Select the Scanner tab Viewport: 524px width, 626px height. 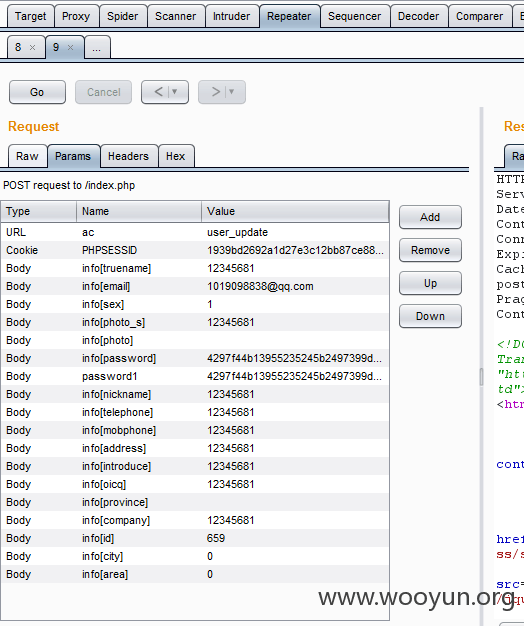[x=176, y=16]
